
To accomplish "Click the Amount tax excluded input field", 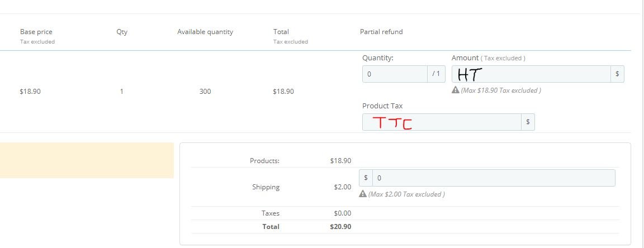I will click(531, 74).
